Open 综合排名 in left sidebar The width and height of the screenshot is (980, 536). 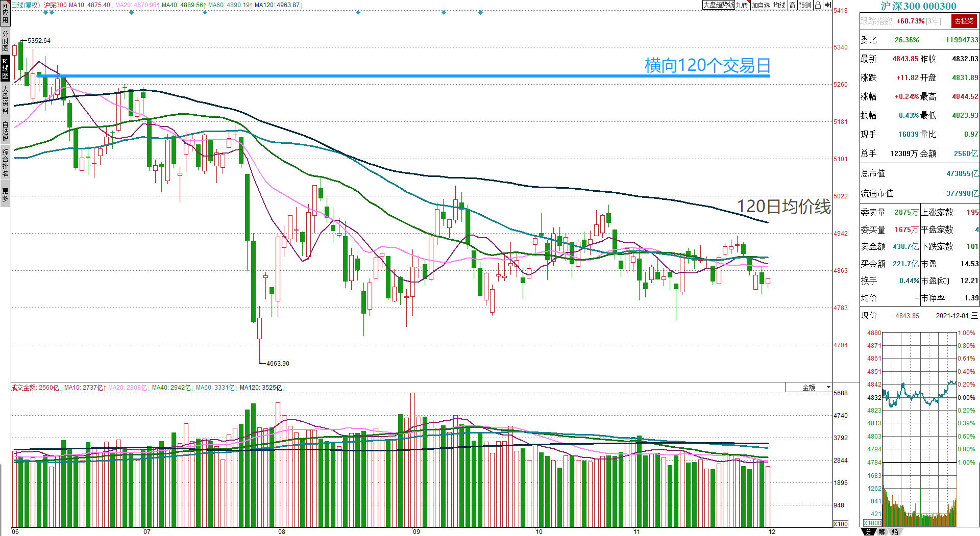point(5,163)
